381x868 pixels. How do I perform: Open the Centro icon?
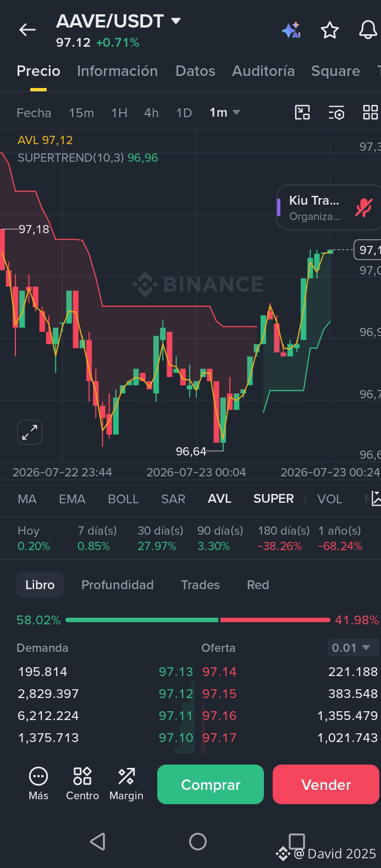[82, 784]
